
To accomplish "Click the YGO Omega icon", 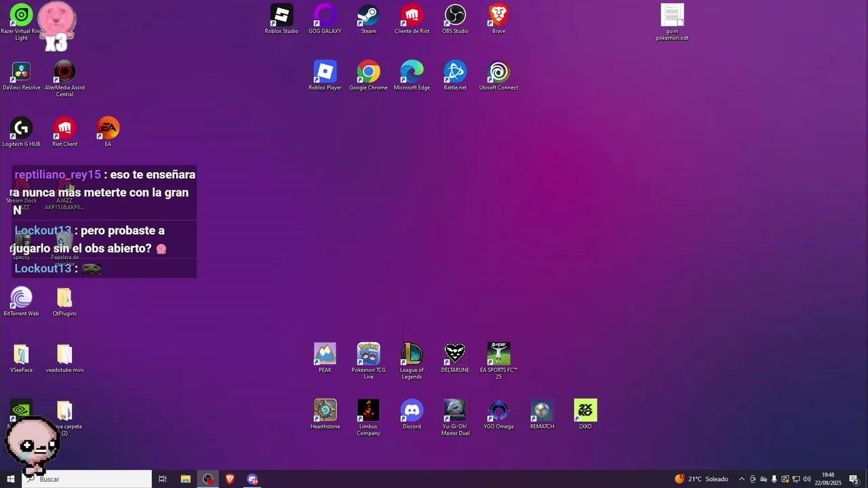I will pos(498,415).
